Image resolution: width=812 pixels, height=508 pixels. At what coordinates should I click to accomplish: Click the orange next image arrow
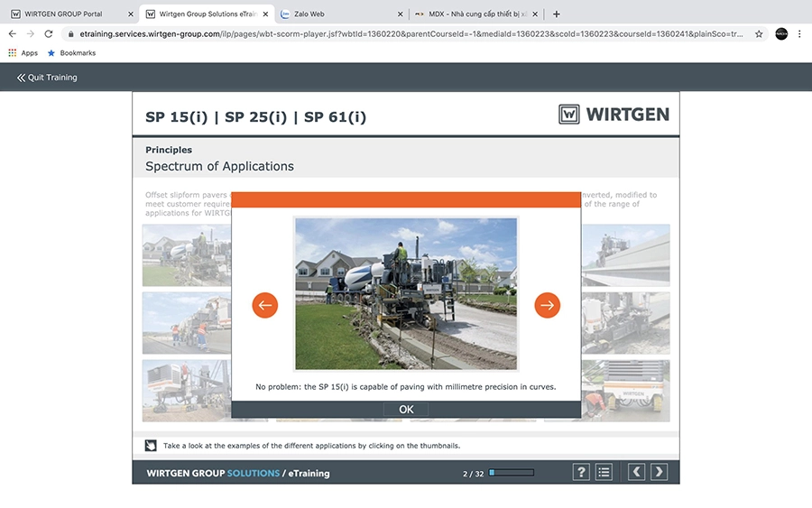547,306
